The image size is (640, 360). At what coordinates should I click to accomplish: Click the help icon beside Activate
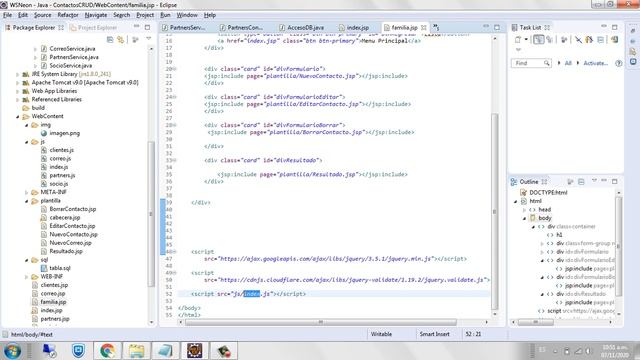pos(618,63)
